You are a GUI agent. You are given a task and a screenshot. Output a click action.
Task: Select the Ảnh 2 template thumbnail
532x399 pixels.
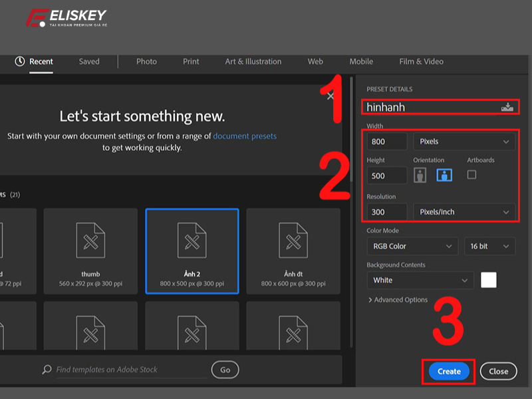[192, 251]
